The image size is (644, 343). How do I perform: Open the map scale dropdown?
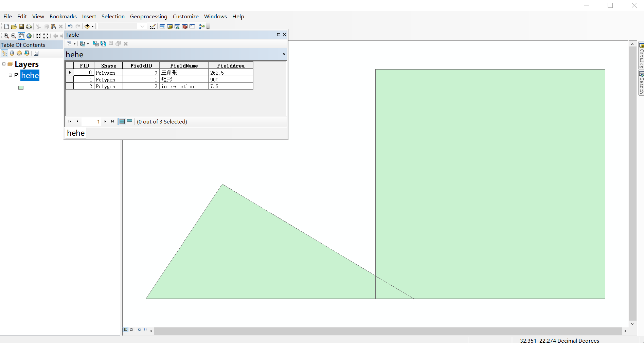pos(142,26)
